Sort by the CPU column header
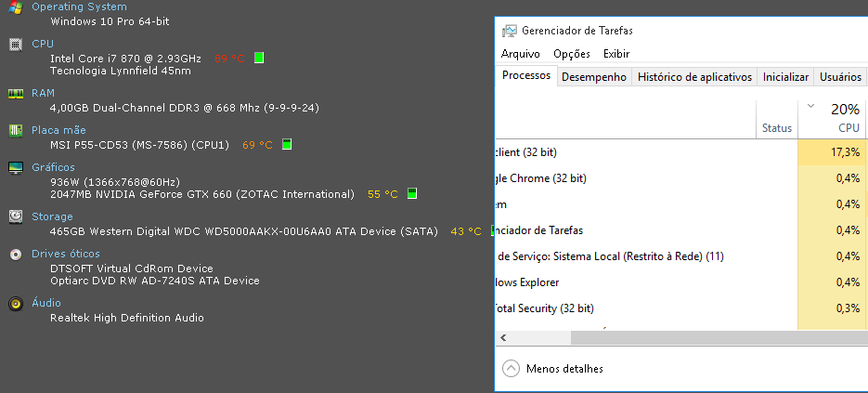 831,119
